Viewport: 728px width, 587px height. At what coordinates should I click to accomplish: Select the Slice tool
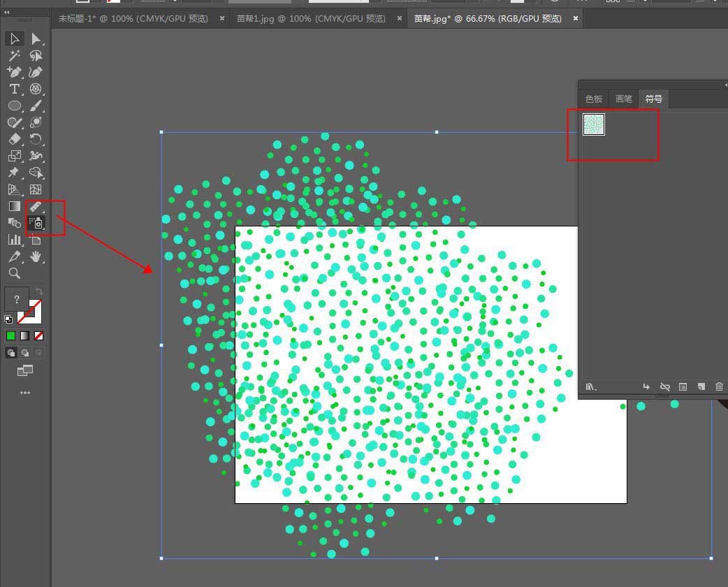[15, 256]
